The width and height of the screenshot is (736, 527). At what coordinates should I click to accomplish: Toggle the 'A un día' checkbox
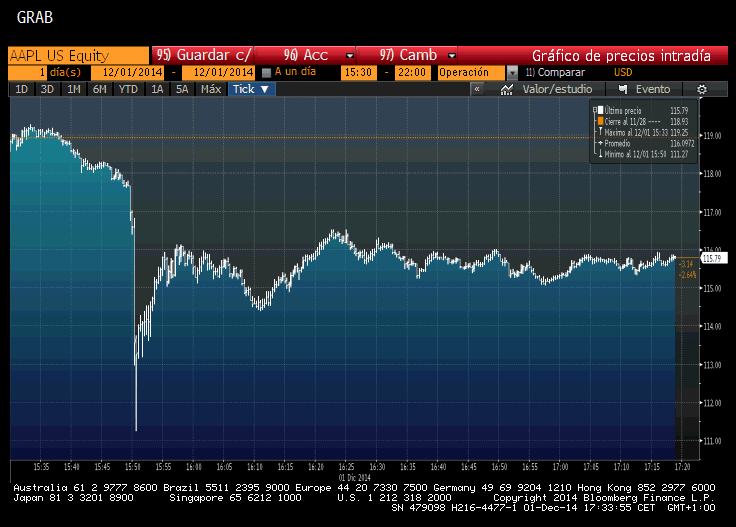(267, 73)
